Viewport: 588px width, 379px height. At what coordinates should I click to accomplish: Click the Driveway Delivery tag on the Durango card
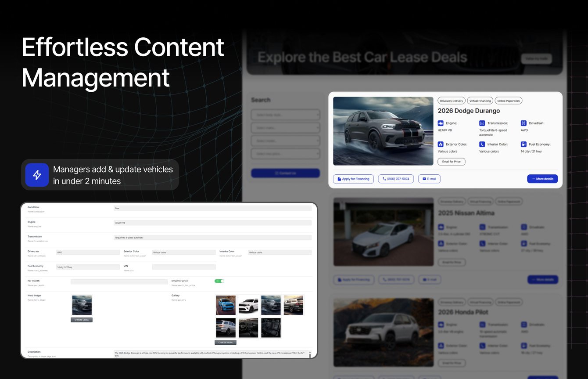pyautogui.click(x=452, y=101)
